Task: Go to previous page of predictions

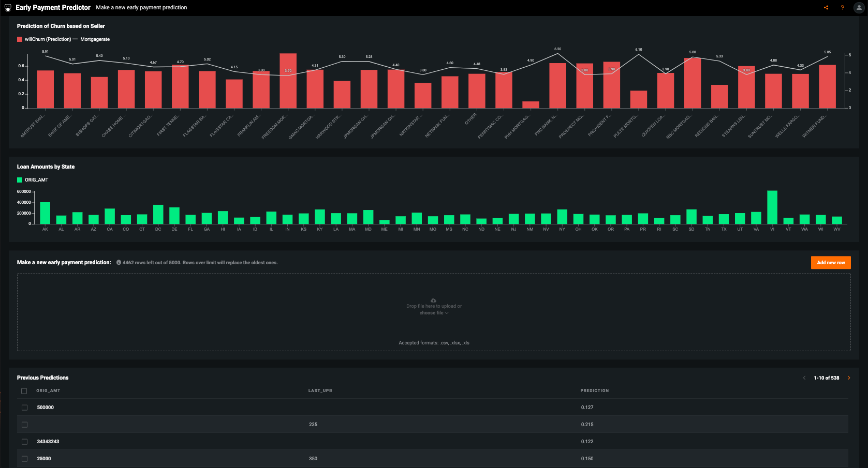Action: tap(804, 378)
